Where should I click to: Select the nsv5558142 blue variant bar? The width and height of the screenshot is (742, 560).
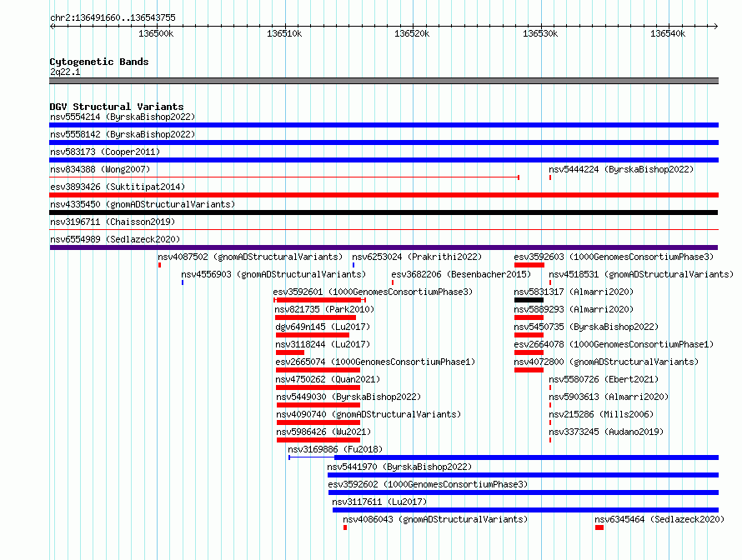point(384,142)
